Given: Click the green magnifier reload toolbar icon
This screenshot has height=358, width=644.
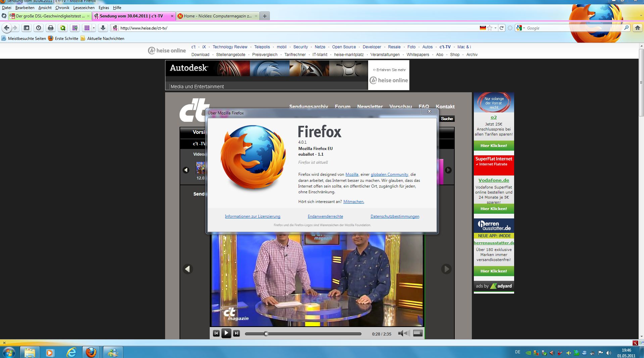Looking at the screenshot, I should 63,28.
